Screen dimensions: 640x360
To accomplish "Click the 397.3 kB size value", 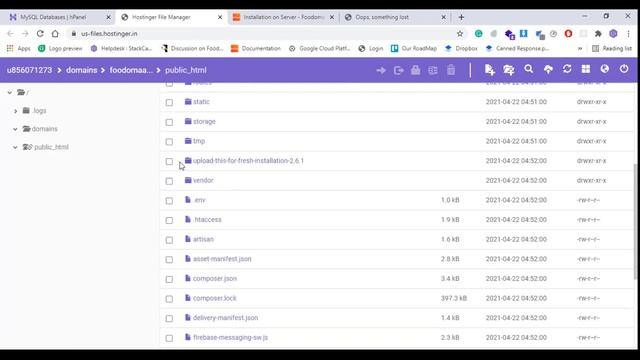I will 453,298.
